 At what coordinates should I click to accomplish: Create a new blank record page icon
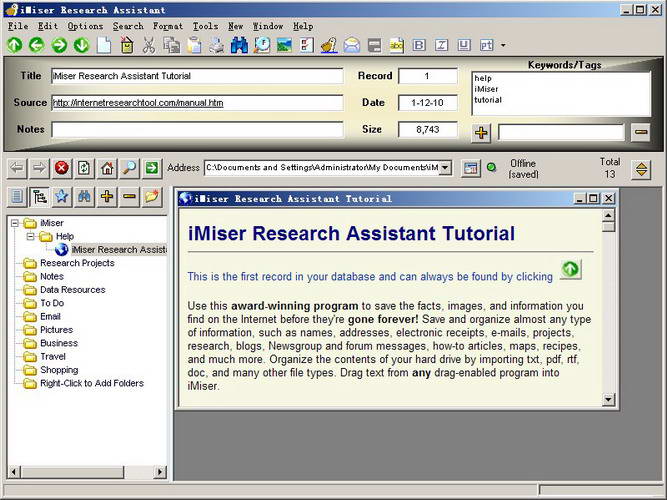(104, 45)
